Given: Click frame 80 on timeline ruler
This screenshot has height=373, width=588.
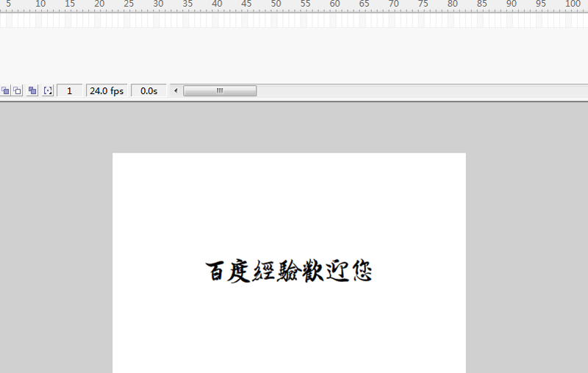Looking at the screenshot, I should pyautogui.click(x=453, y=4).
